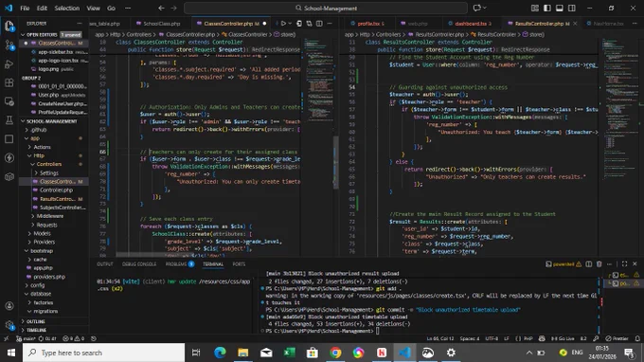The height and width of the screenshot is (362, 644).
Task: Toggle the primary side bar visibility
Action: tap(547, 8)
